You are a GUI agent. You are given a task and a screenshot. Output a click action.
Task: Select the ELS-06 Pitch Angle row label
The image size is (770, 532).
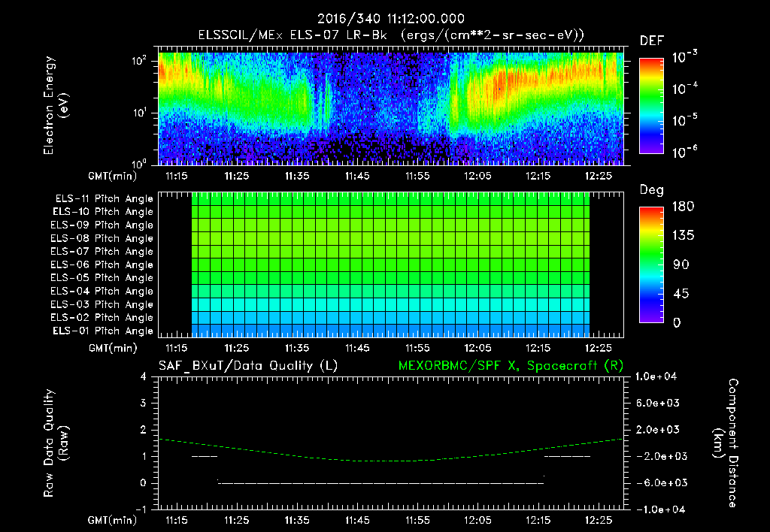[x=102, y=264]
